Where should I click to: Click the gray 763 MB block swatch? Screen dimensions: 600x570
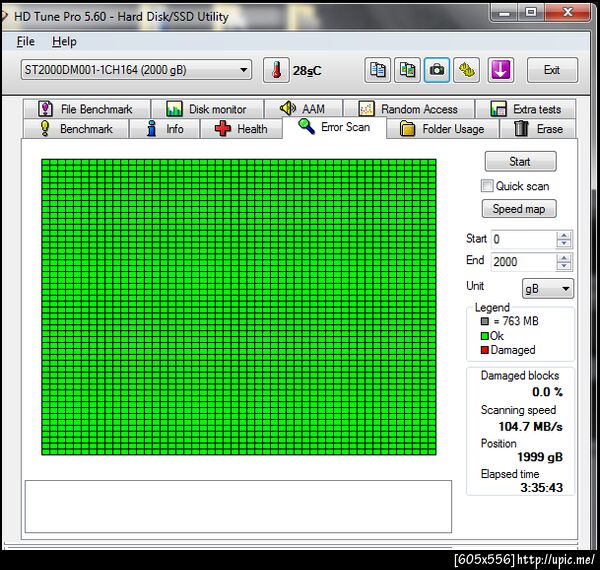click(x=484, y=321)
